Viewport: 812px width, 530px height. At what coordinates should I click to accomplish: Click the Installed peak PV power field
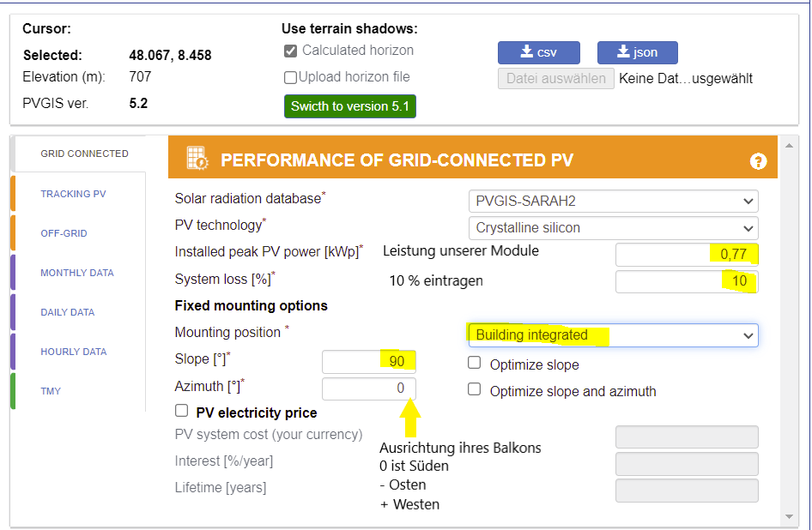click(687, 254)
